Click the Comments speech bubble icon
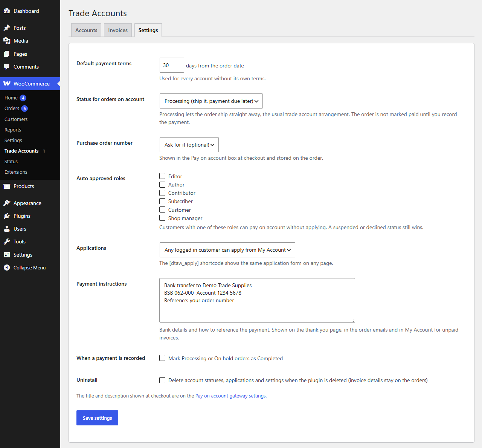The height and width of the screenshot is (448, 482). click(7, 67)
